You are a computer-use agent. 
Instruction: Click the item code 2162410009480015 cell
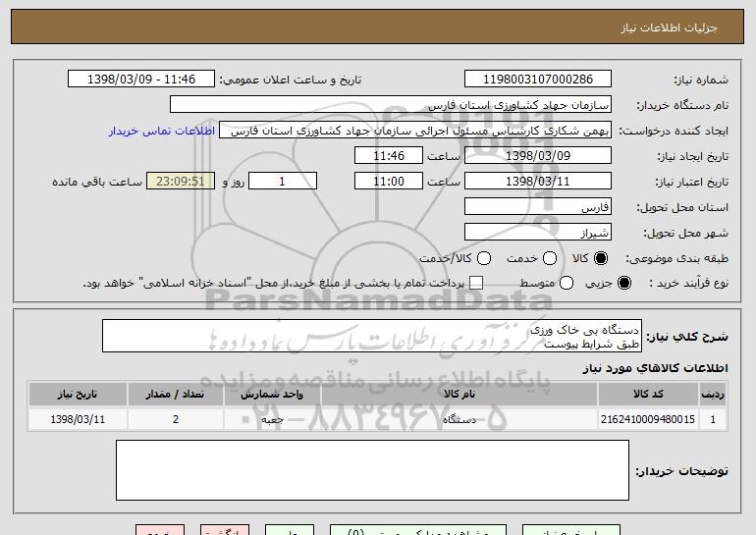point(648,419)
